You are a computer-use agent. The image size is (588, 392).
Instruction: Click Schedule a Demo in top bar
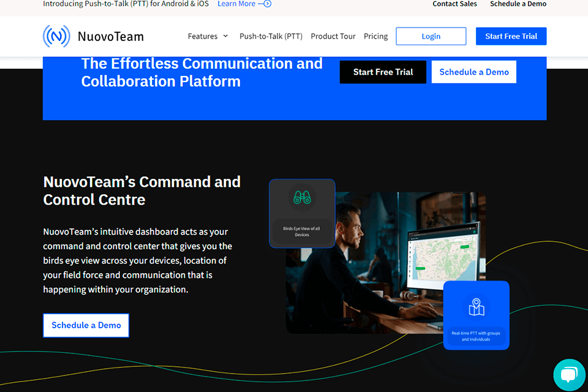518,4
